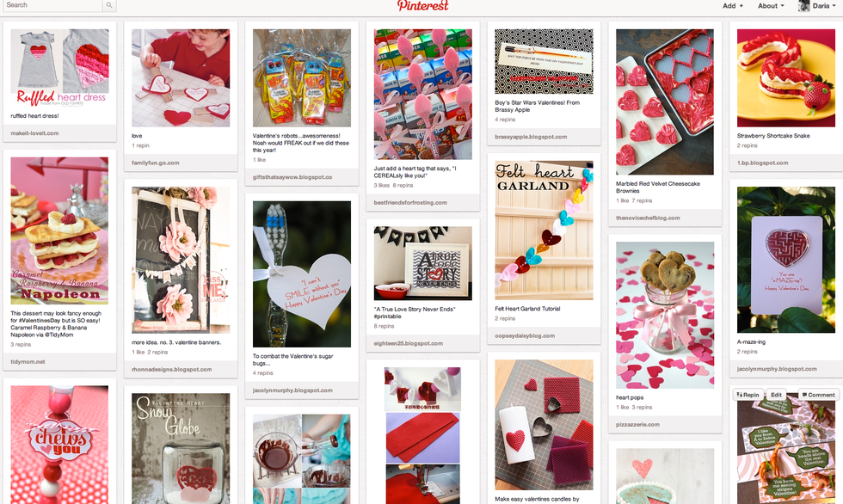
Task: Click Daria's profile avatar picture
Action: [x=803, y=6]
